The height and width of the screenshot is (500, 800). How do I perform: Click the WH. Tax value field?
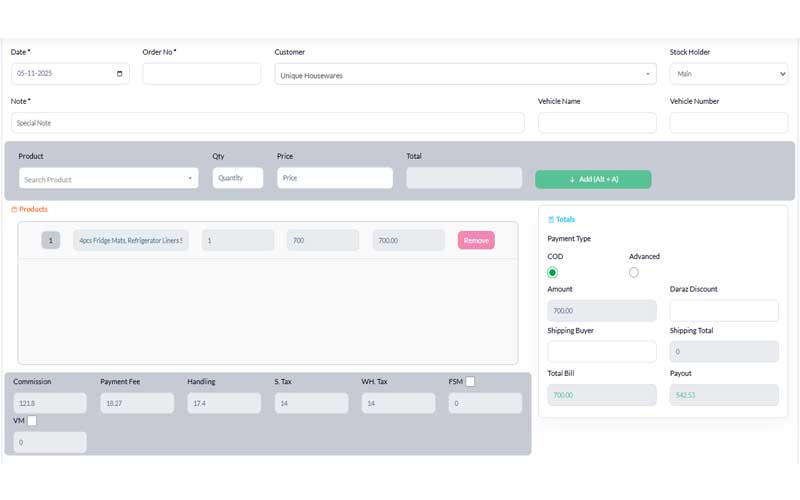point(398,403)
